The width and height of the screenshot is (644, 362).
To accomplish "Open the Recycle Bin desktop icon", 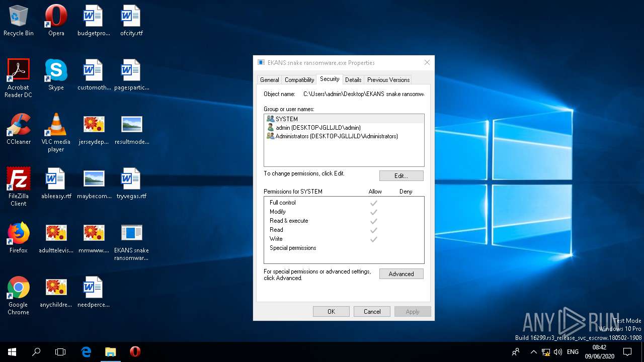I will (19, 21).
